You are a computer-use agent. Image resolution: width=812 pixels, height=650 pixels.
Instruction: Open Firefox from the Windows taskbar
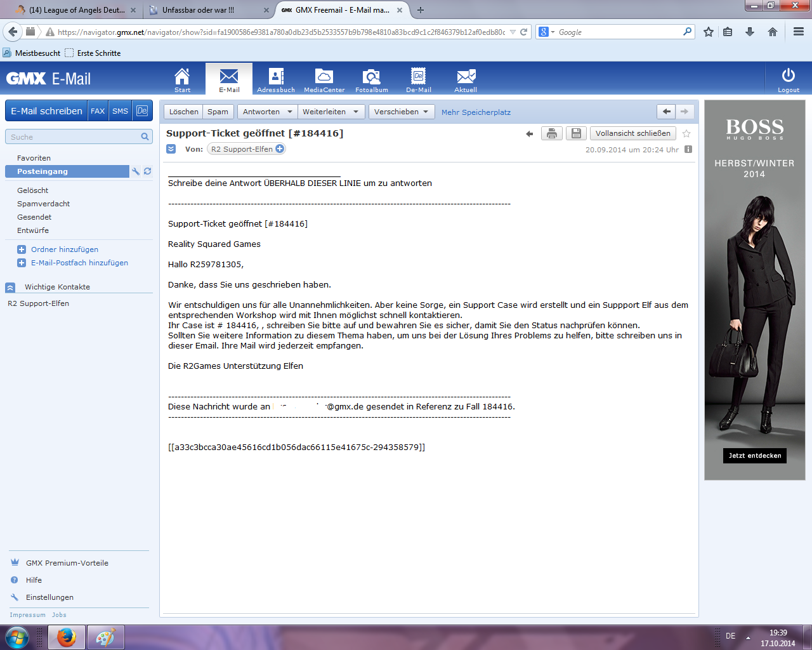point(66,637)
